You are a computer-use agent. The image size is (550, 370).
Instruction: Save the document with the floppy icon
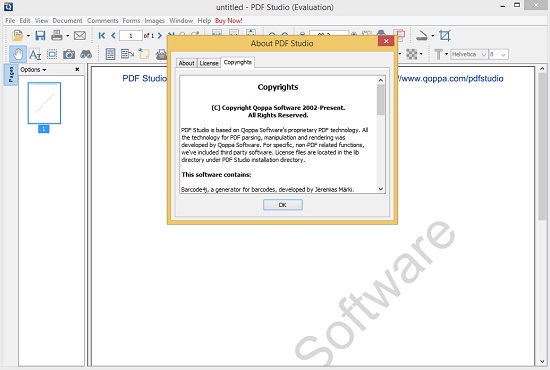pos(40,35)
